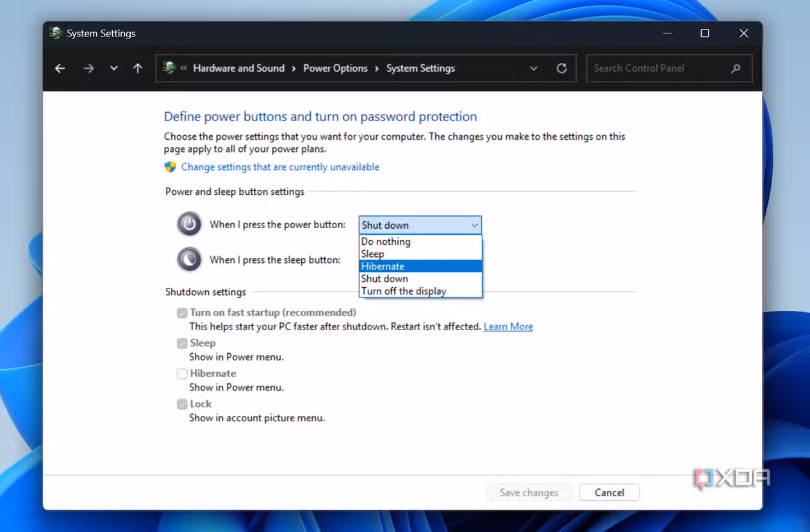Click the 'Shutdown settings' section label
810x532 pixels.
tap(206, 292)
